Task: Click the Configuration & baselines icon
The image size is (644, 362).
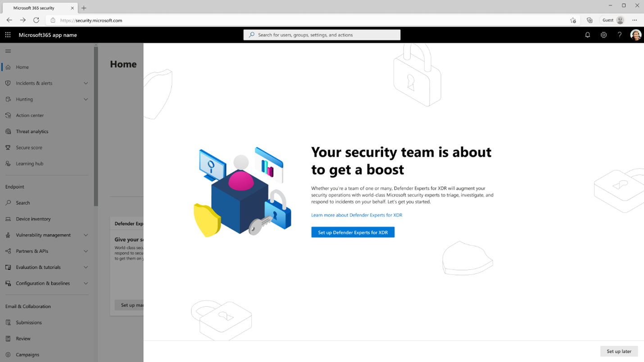Action: 8,284
